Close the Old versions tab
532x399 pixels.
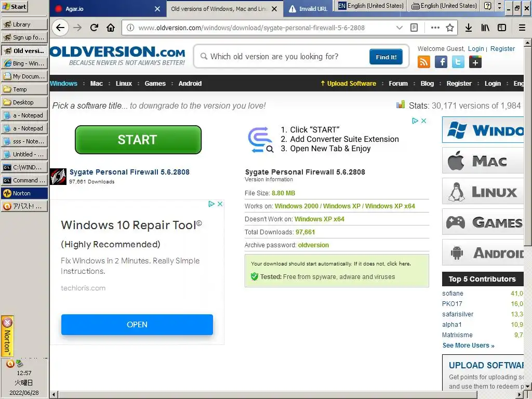[274, 9]
